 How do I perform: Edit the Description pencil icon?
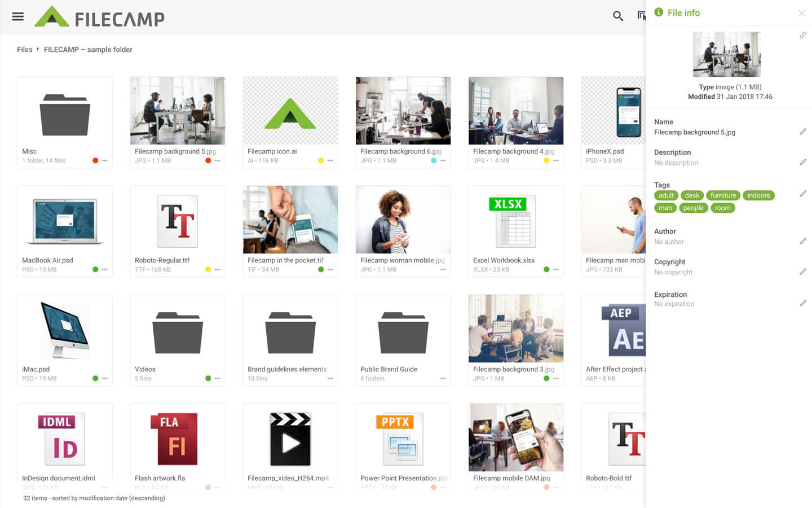[x=802, y=162]
